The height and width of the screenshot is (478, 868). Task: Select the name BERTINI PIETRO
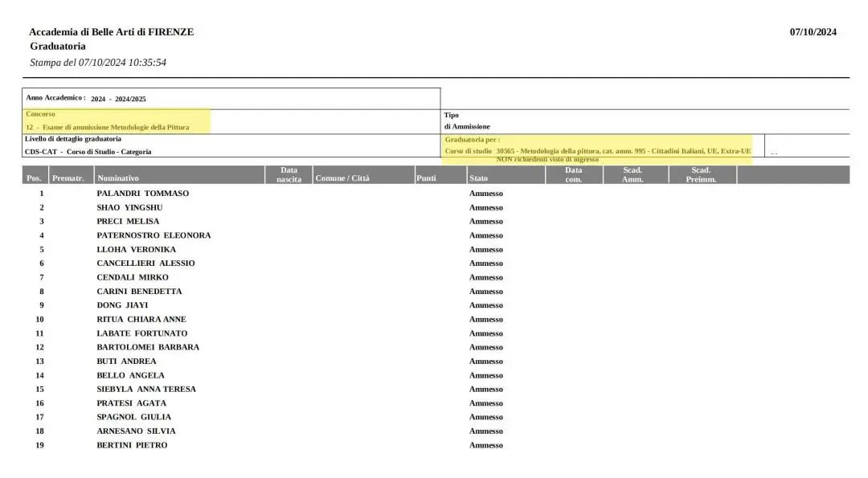(132, 445)
